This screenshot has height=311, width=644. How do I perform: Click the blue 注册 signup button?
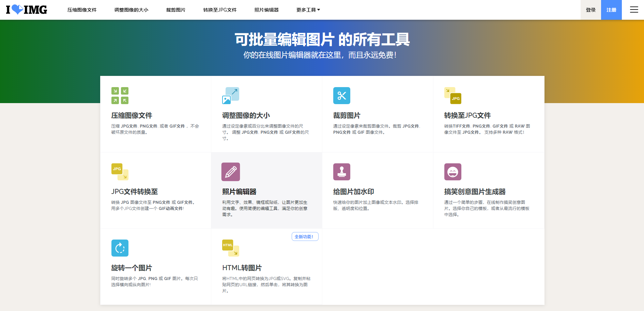[612, 10]
